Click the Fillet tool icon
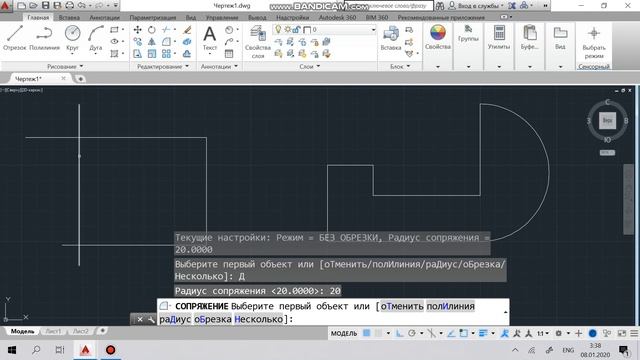Screen dimensions: 640x360 tap(166, 42)
